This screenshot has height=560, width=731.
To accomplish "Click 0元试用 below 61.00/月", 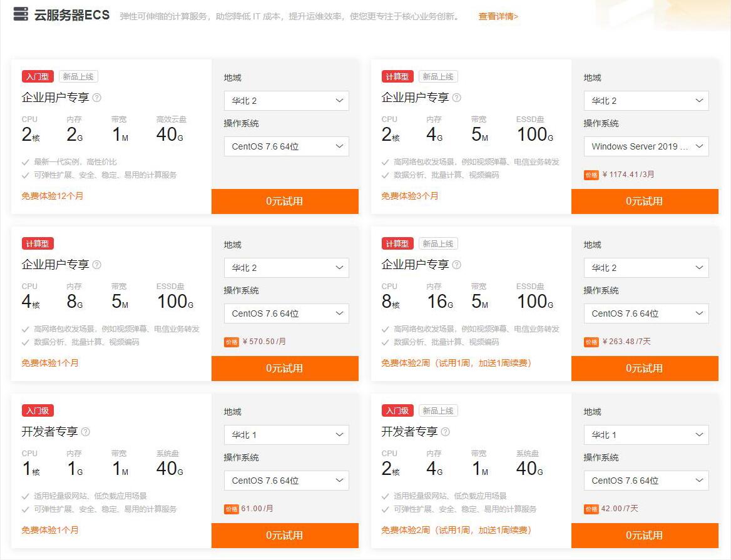I will click(285, 536).
